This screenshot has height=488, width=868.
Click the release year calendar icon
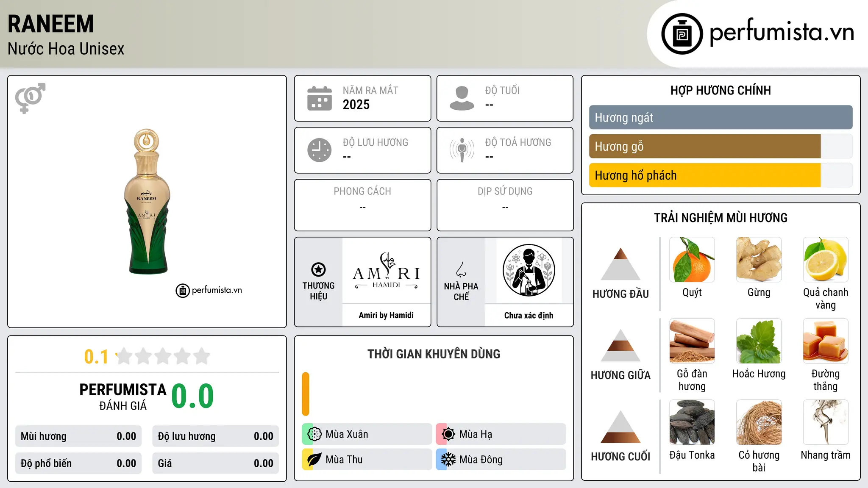(320, 98)
